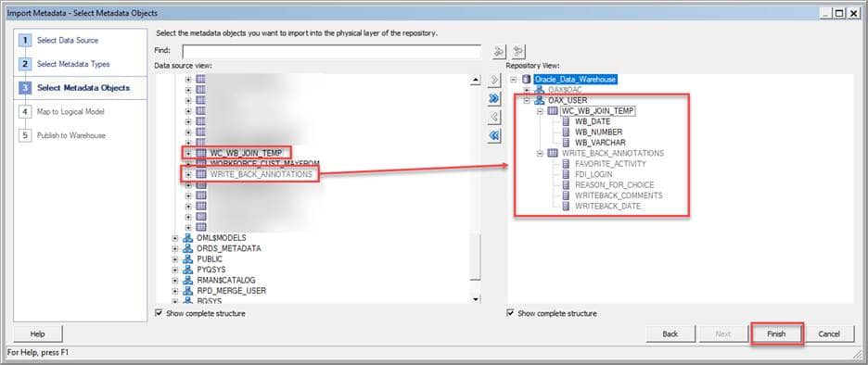Click PUBLIC schema icon
Image resolution: width=868 pixels, height=365 pixels.
click(187, 258)
